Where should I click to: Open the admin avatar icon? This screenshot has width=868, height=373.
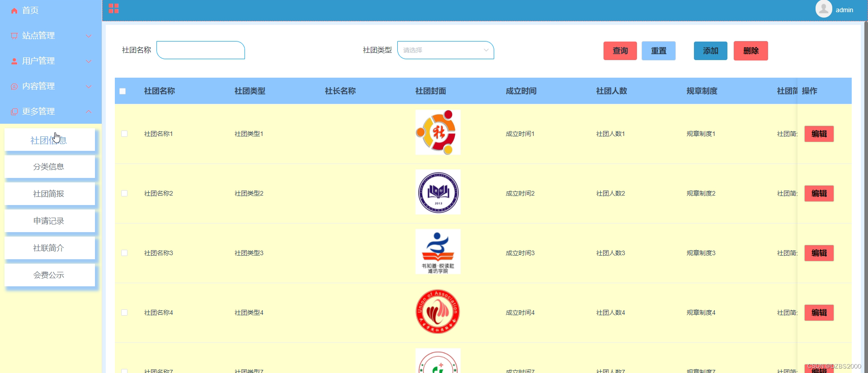[824, 9]
